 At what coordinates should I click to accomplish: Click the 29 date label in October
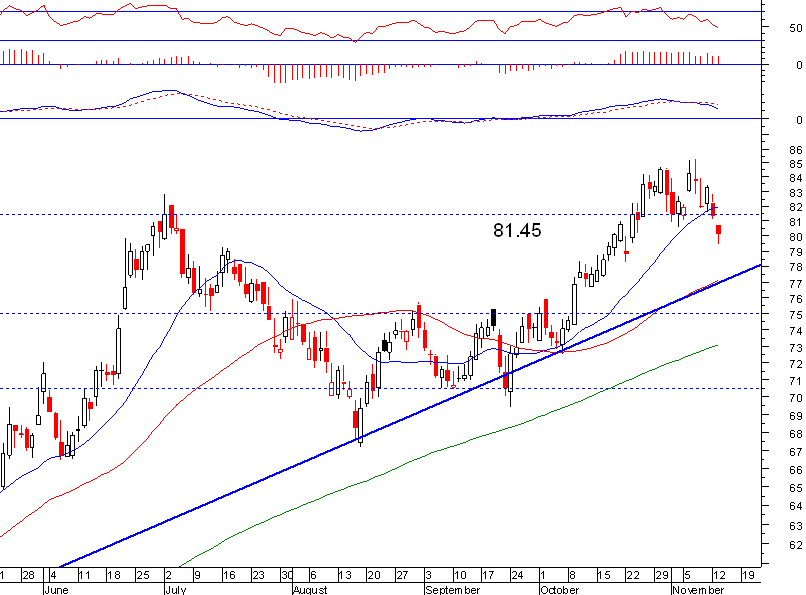661,575
